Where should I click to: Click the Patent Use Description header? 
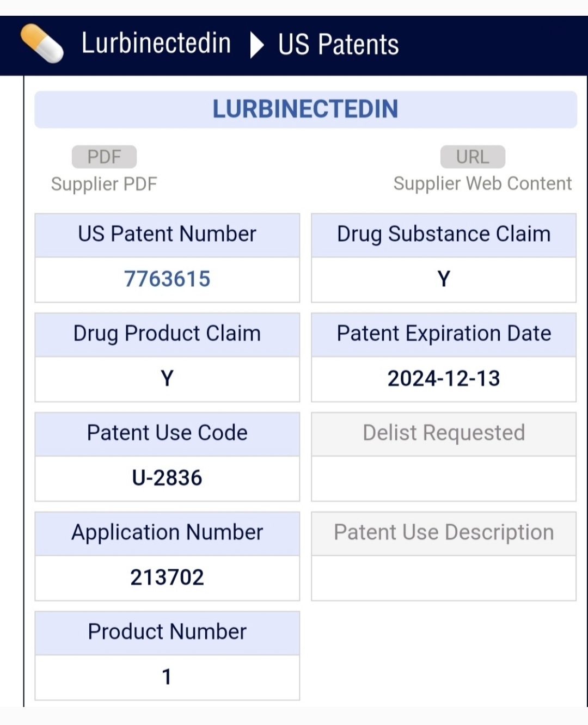click(444, 533)
